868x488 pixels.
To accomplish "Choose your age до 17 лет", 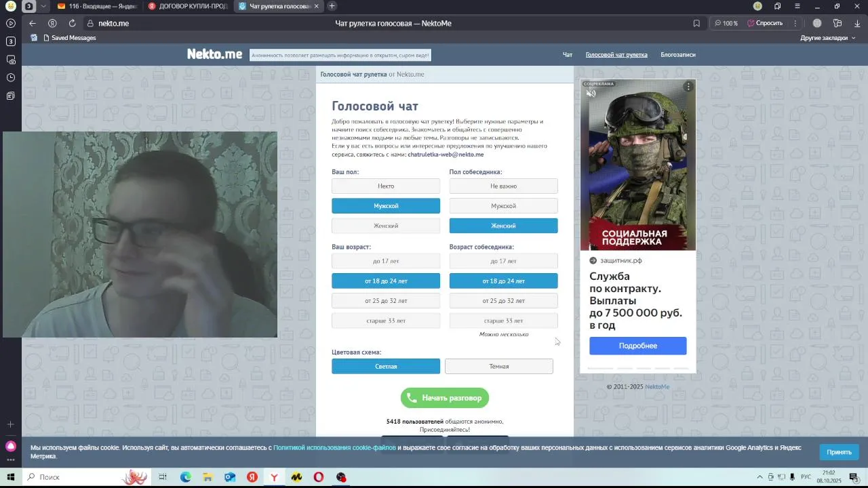I will coord(386,261).
